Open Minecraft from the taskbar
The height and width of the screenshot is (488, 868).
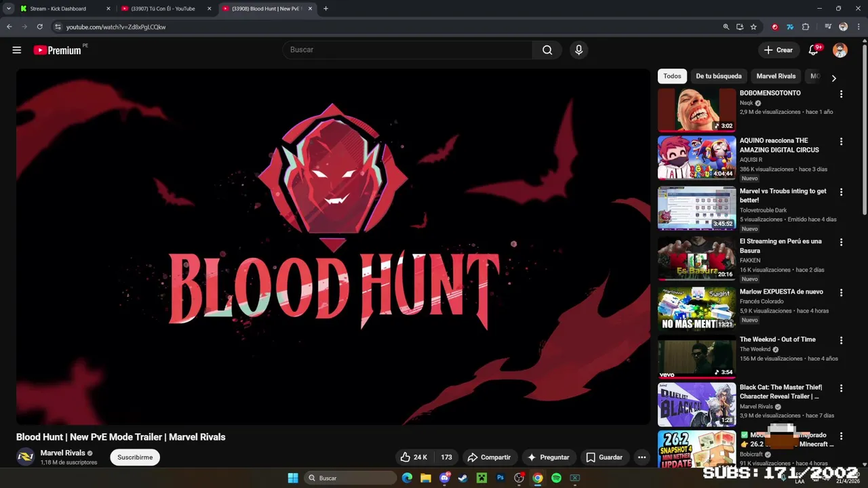(481, 478)
